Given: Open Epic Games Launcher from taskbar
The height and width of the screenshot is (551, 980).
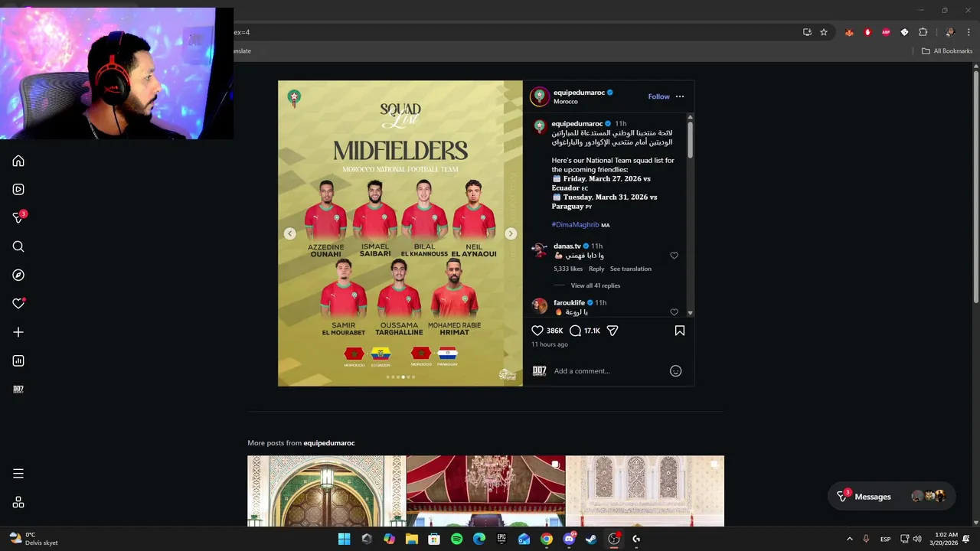Looking at the screenshot, I should pyautogui.click(x=501, y=539).
